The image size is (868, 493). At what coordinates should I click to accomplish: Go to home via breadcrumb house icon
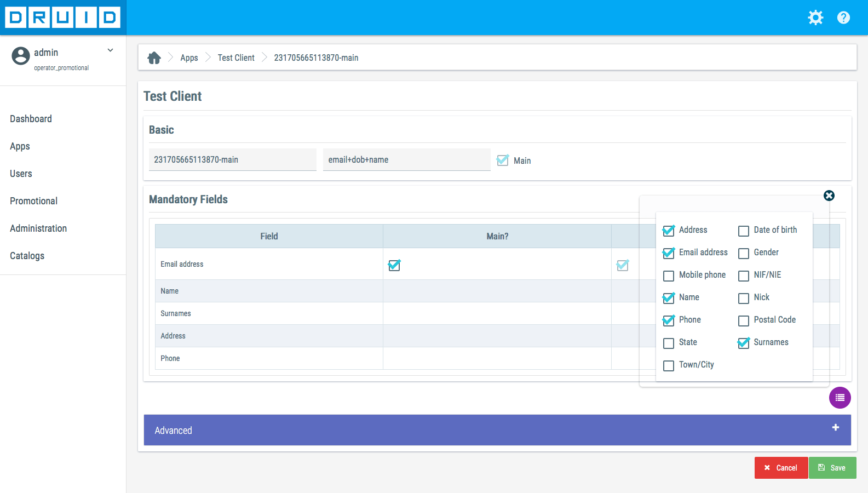(154, 58)
